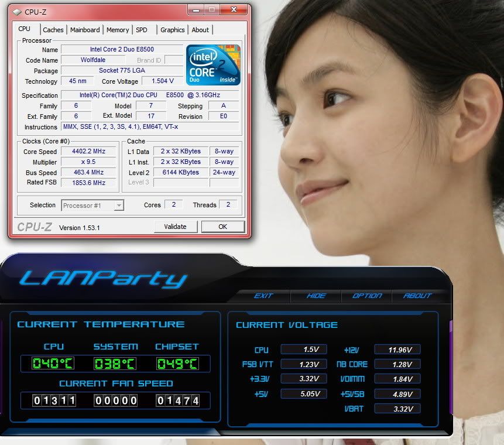
Task: Click the Ext. Model value '17'
Action: (x=151, y=116)
